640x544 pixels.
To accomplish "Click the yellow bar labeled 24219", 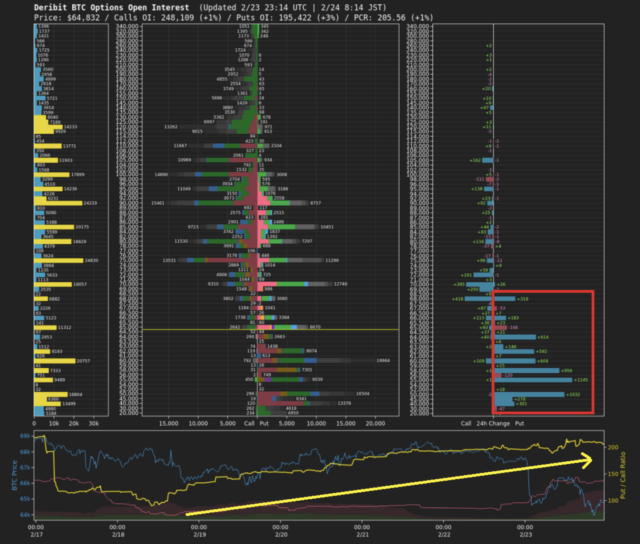I will click(x=62, y=203).
